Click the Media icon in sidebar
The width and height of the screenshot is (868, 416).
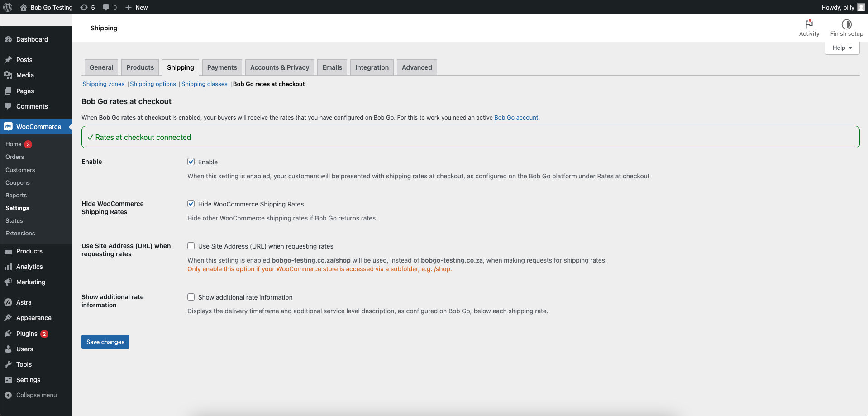click(x=8, y=75)
